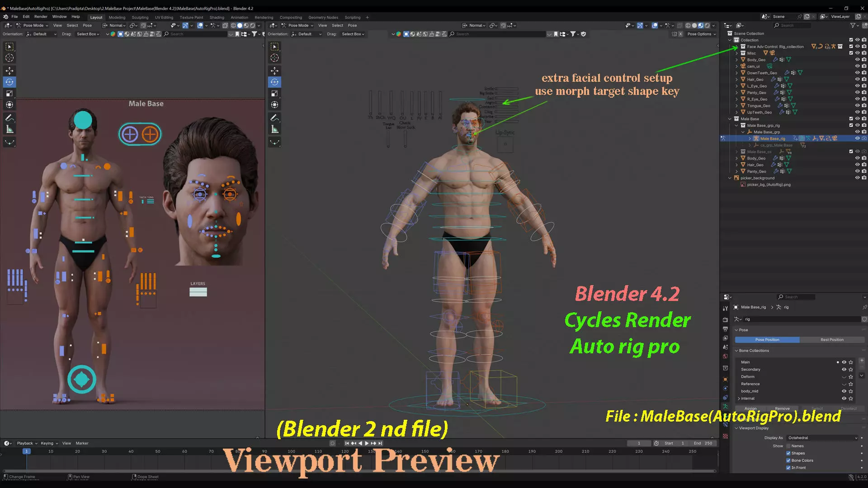This screenshot has height=488, width=868.
Task: Open the Texture properties tab
Action: [725, 436]
